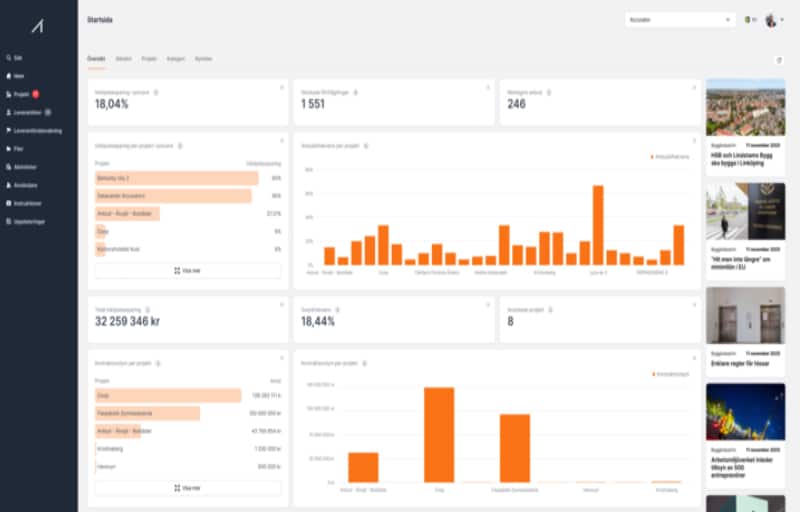The width and height of the screenshot is (800, 512).
Task: Switch to the Projekt tab under Startsida
Action: 149,59
